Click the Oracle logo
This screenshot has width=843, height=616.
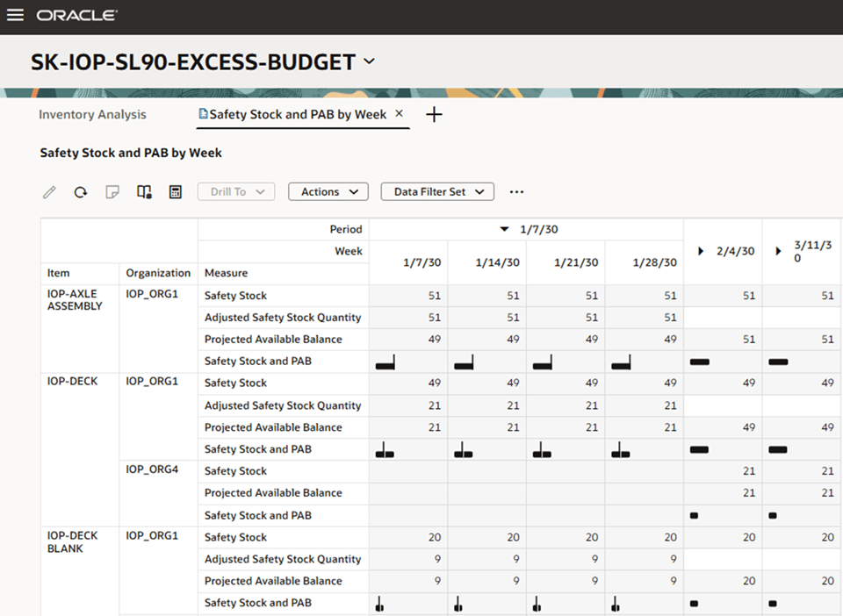click(76, 15)
